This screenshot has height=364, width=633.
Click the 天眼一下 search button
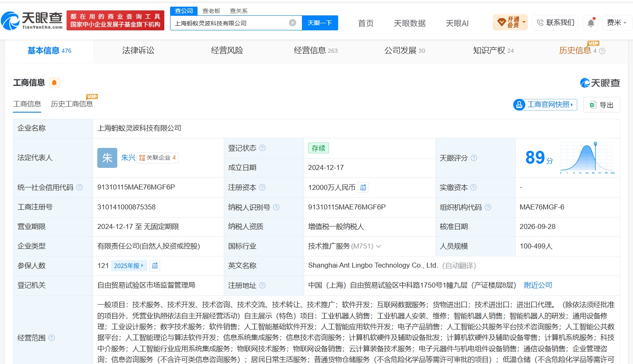(x=320, y=23)
